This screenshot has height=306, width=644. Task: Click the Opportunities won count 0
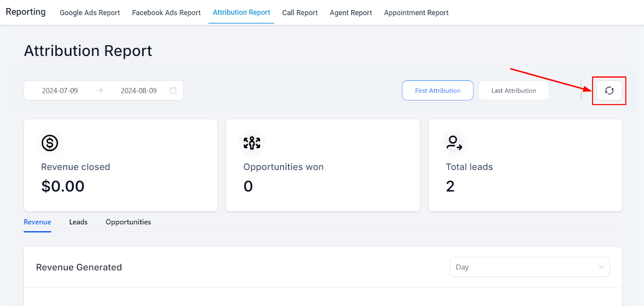[x=248, y=186]
